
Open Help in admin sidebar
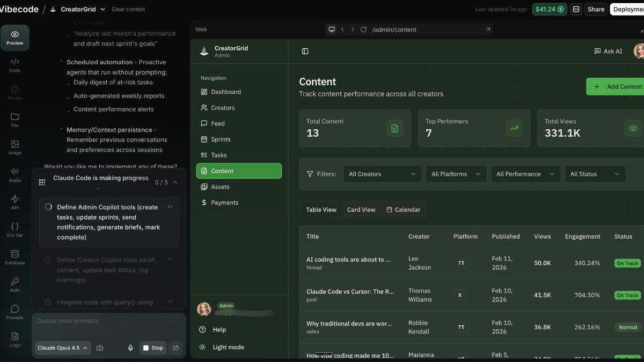[213, 330]
